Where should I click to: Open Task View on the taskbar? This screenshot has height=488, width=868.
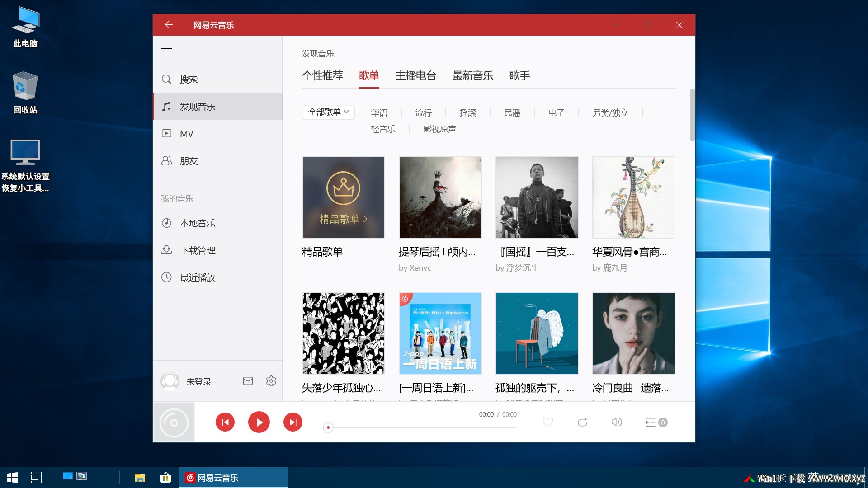[36, 478]
